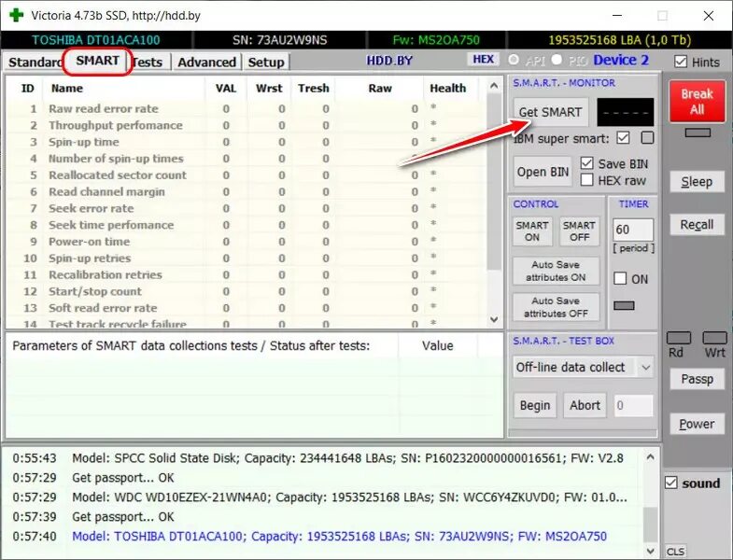This screenshot has width=733, height=560.
Task: Click the CLS clear log button
Action: coord(675,551)
